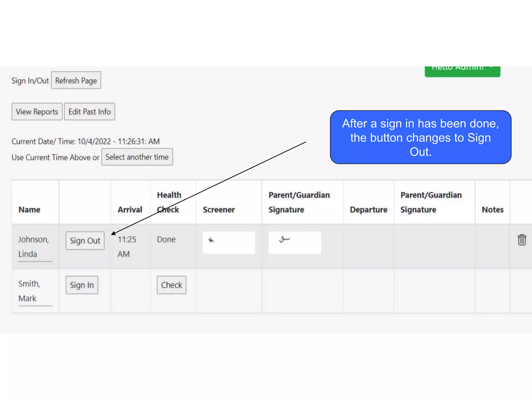This screenshot has height=399, width=532.
Task: Click the Refresh Page button
Action: coord(76,80)
